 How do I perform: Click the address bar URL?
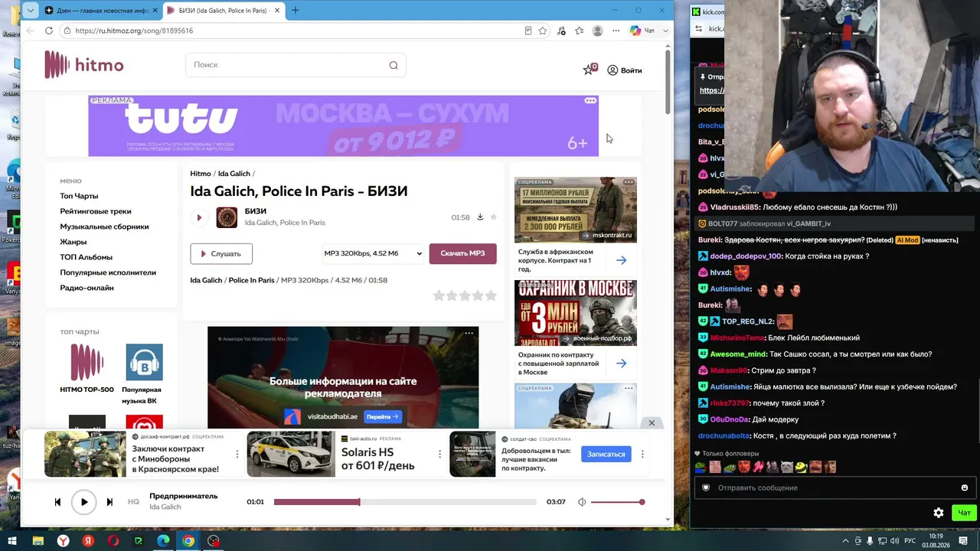pos(135,31)
